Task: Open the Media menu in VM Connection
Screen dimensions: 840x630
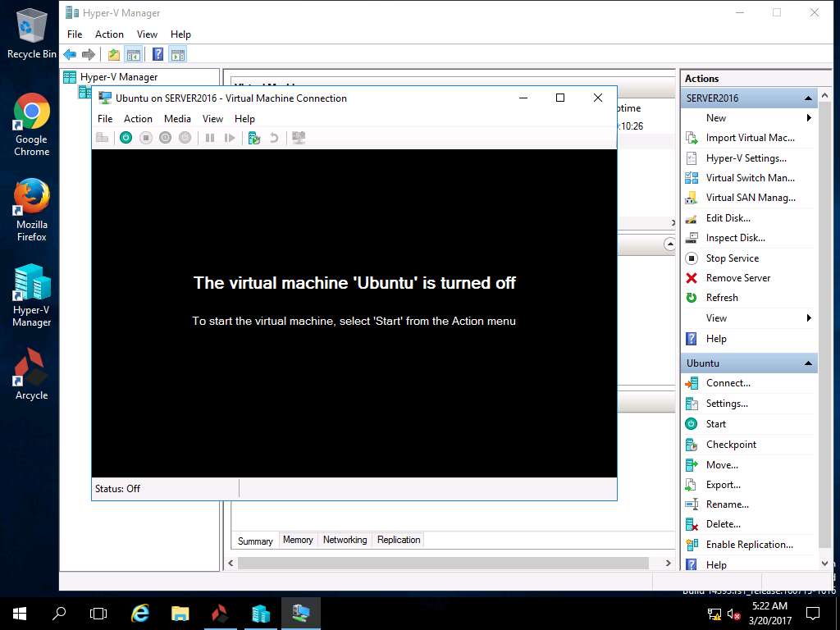Action: click(x=177, y=119)
